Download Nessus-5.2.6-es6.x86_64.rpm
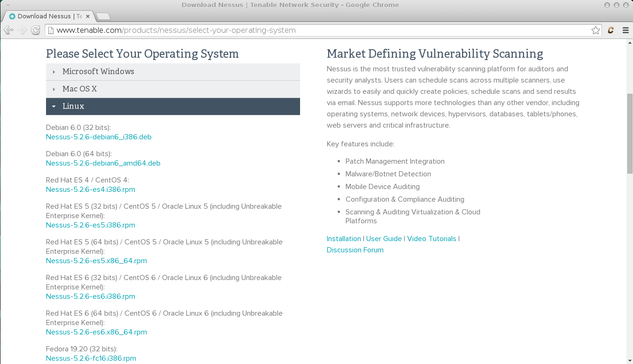 point(96,332)
